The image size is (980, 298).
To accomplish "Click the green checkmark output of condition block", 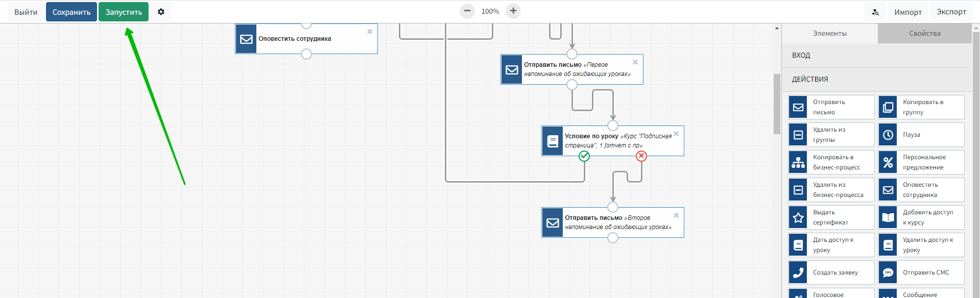I will (x=584, y=156).
